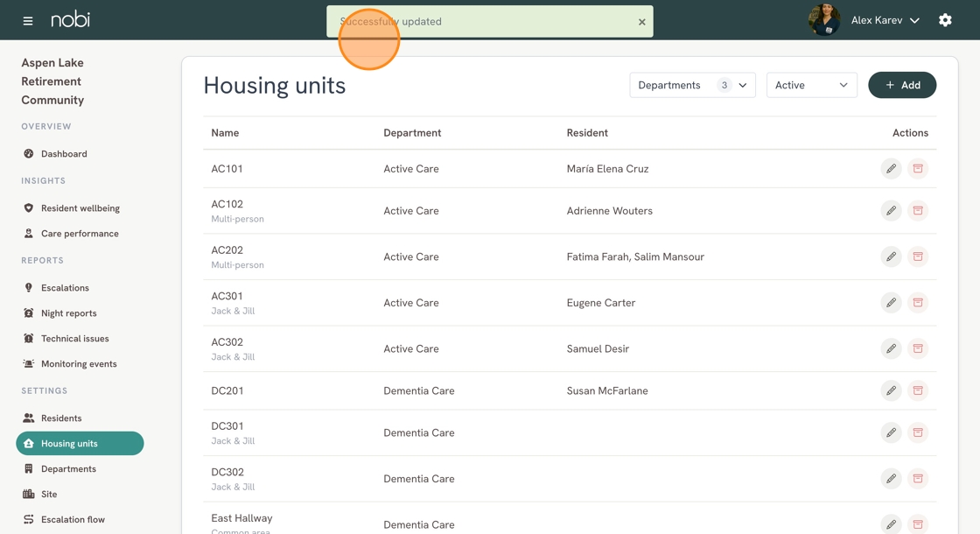Select the AC101 unit name
The height and width of the screenshot is (534, 980).
(x=227, y=169)
